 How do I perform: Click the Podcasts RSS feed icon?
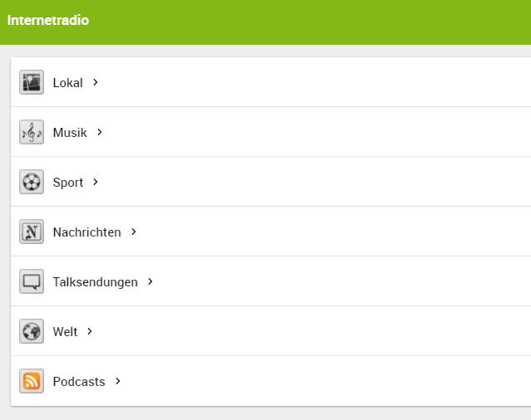[x=32, y=381]
